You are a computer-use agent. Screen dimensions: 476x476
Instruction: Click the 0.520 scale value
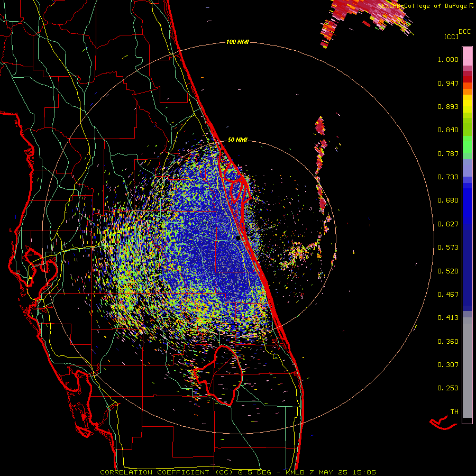point(448,271)
